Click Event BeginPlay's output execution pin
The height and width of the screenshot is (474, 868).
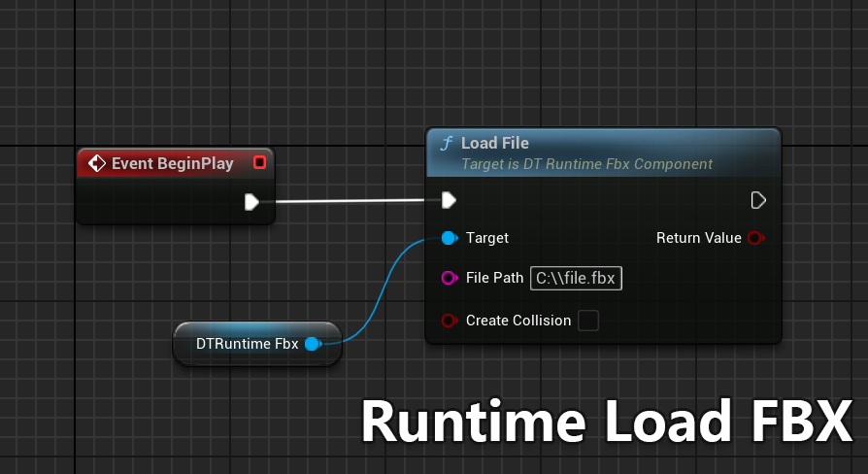(x=251, y=202)
